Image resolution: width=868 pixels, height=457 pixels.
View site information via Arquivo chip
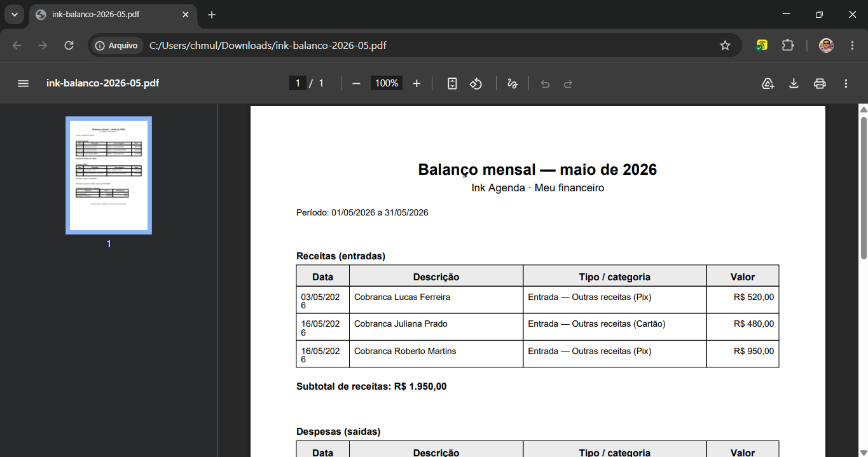(x=116, y=45)
